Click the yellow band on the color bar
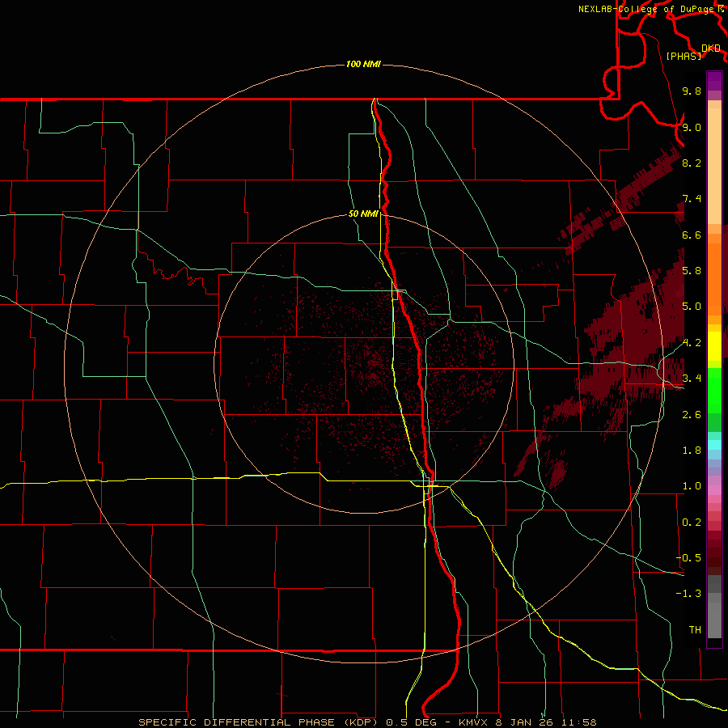Screen dimensions: 728x728 714,346
